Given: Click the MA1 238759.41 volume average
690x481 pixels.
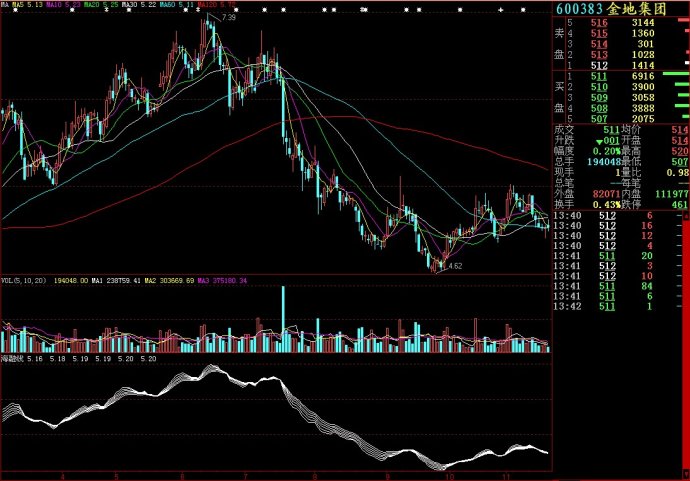Looking at the screenshot, I should coord(116,280).
